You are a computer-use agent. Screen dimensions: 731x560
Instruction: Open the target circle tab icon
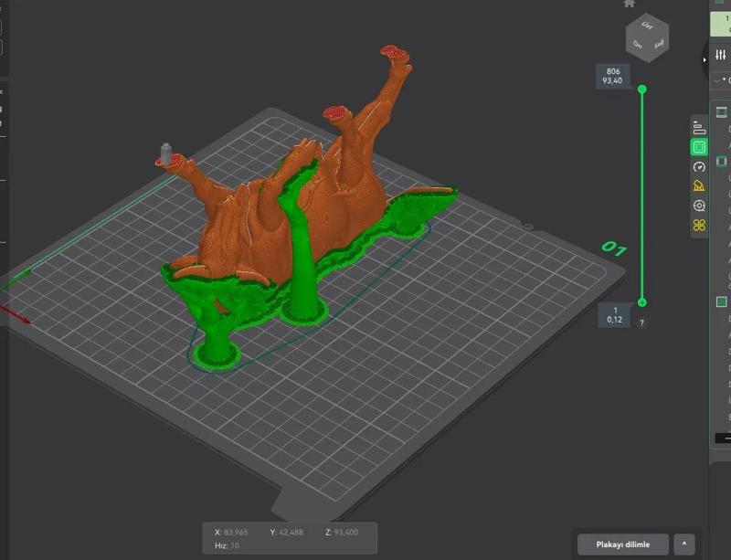click(699, 206)
